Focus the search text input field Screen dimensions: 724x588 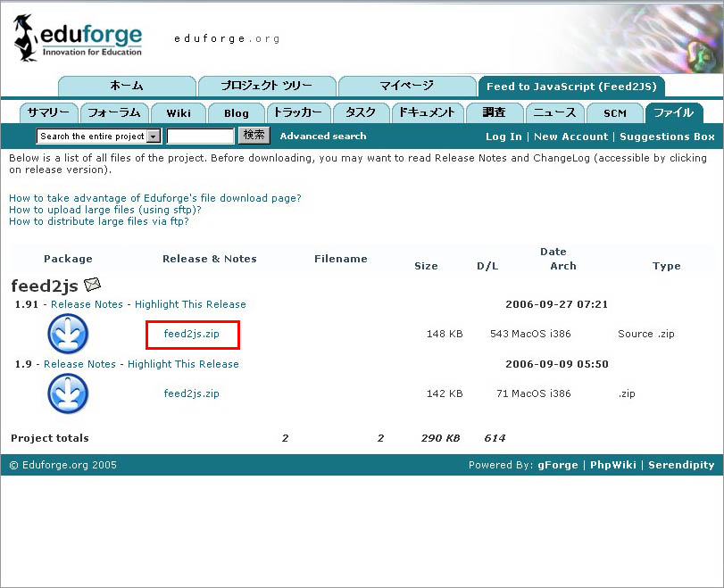coord(200,137)
